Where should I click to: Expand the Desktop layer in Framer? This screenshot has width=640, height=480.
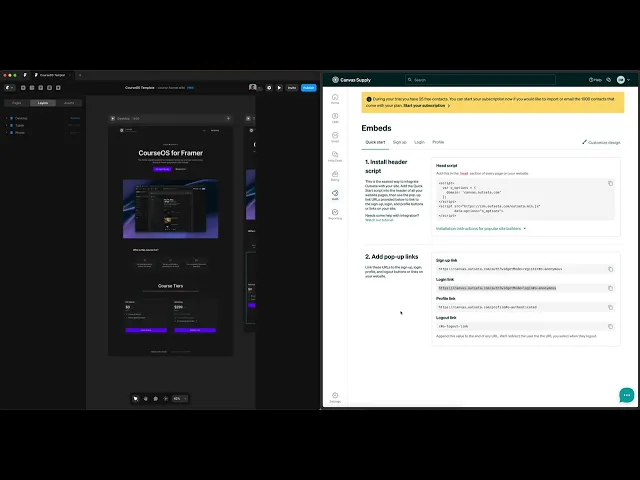coord(7,118)
